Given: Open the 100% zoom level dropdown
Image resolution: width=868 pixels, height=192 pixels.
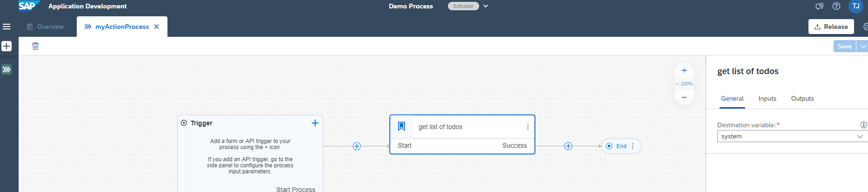Looking at the screenshot, I should (684, 84).
